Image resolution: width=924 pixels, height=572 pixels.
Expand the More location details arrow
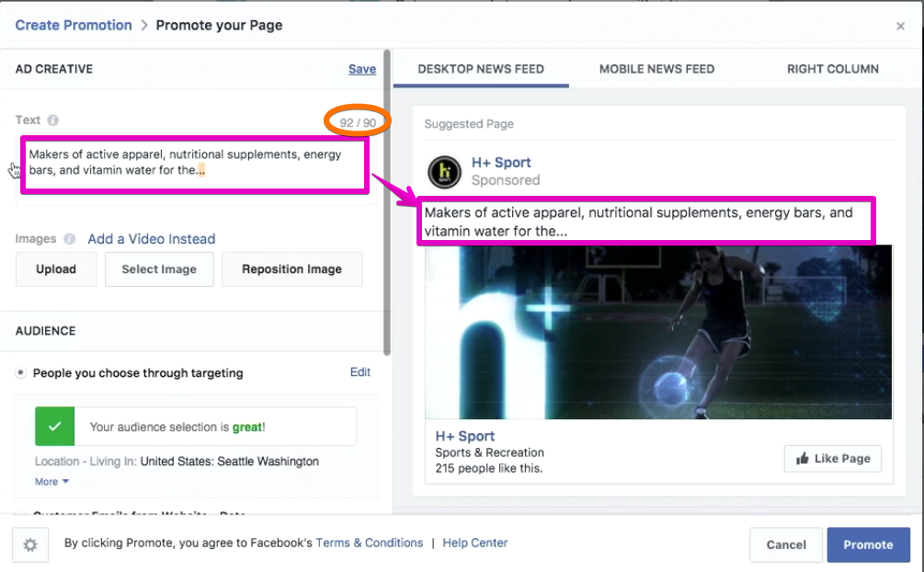(x=65, y=481)
